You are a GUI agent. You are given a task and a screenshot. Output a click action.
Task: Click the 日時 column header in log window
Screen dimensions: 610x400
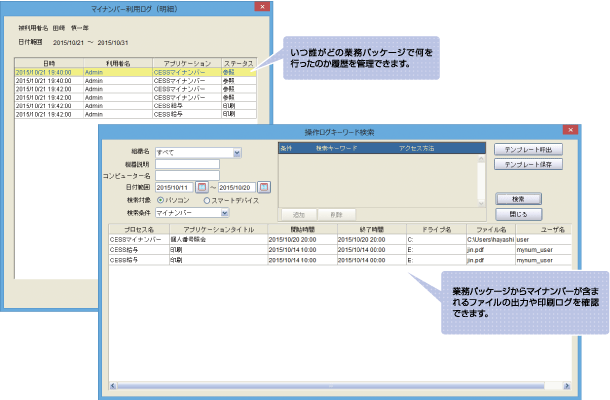(49, 63)
